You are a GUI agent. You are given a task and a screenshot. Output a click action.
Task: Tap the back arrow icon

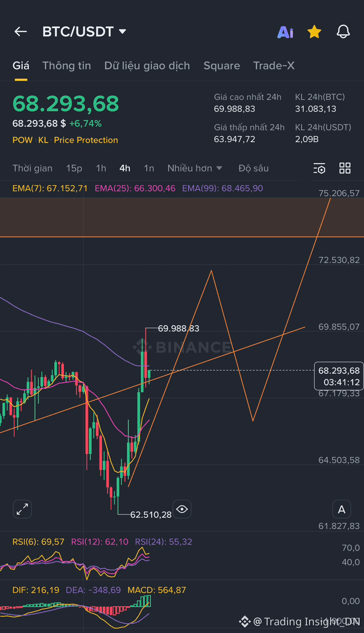(x=21, y=32)
